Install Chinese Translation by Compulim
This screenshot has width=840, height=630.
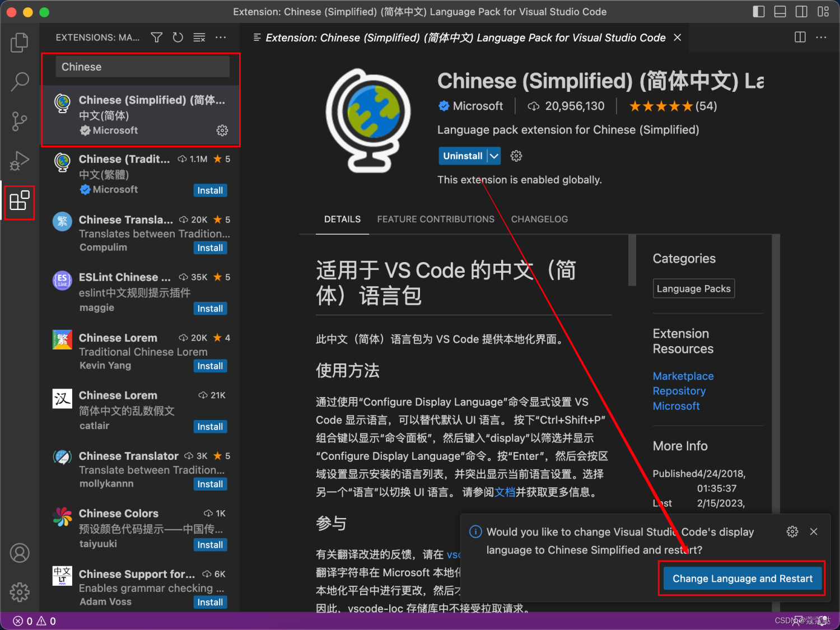(210, 248)
